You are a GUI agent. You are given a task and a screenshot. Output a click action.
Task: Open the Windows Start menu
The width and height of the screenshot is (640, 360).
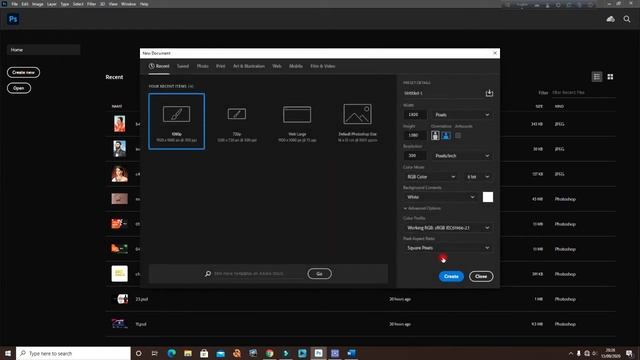pos(8,353)
